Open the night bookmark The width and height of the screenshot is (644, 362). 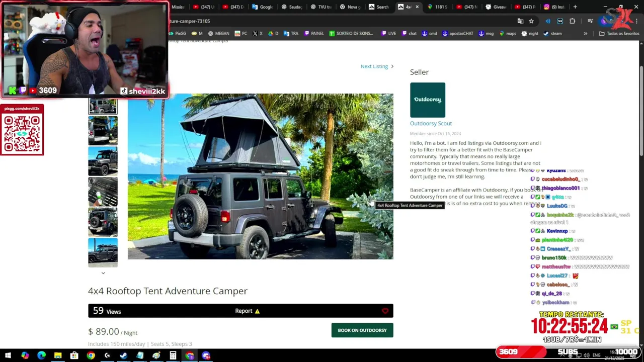[530, 34]
